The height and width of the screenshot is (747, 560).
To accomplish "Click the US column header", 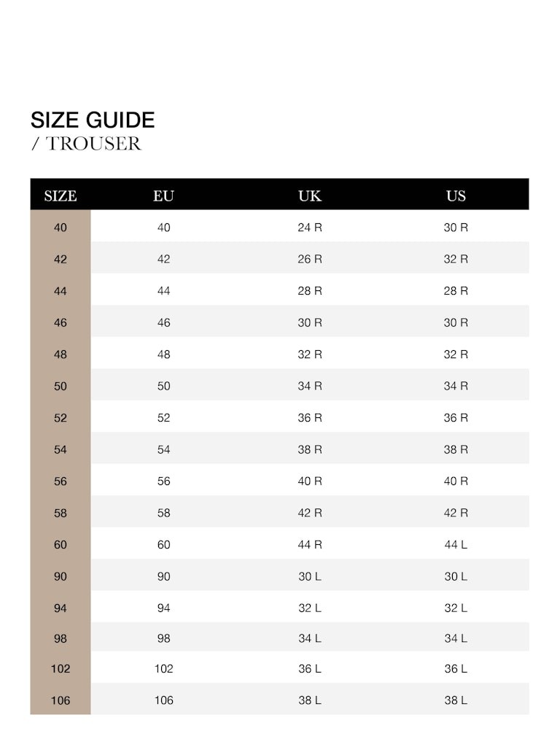I will 456,196.
